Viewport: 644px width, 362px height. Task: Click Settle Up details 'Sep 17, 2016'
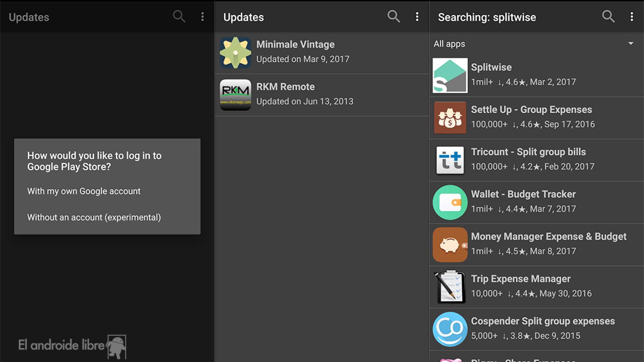pos(569,124)
